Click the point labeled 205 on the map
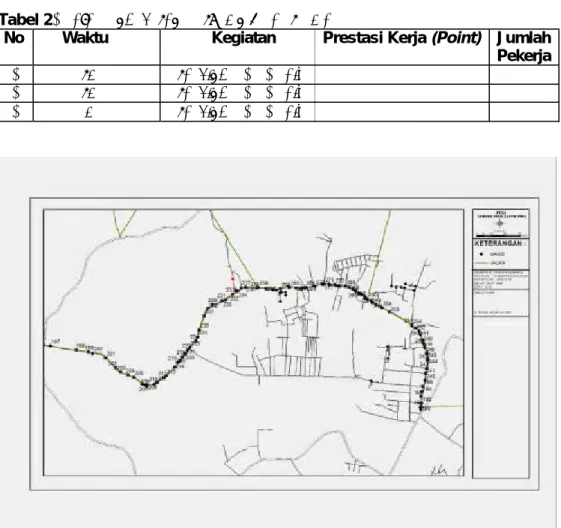 pyautogui.click(x=134, y=377)
